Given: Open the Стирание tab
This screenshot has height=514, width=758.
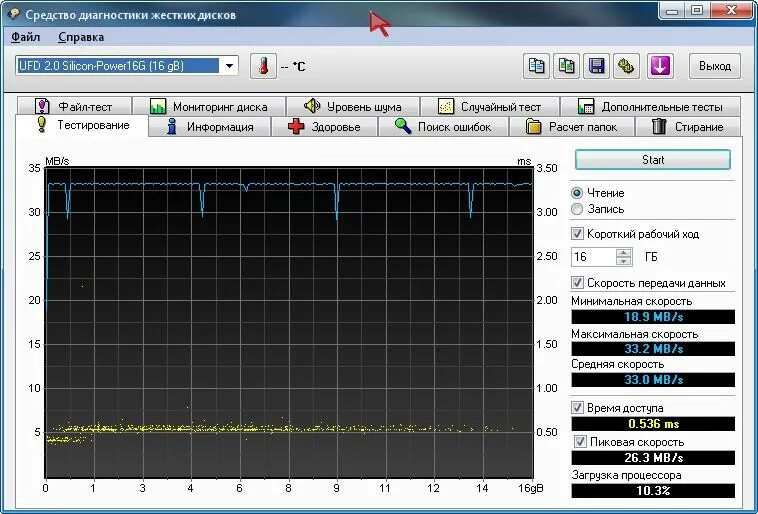Looking at the screenshot, I should 688,127.
